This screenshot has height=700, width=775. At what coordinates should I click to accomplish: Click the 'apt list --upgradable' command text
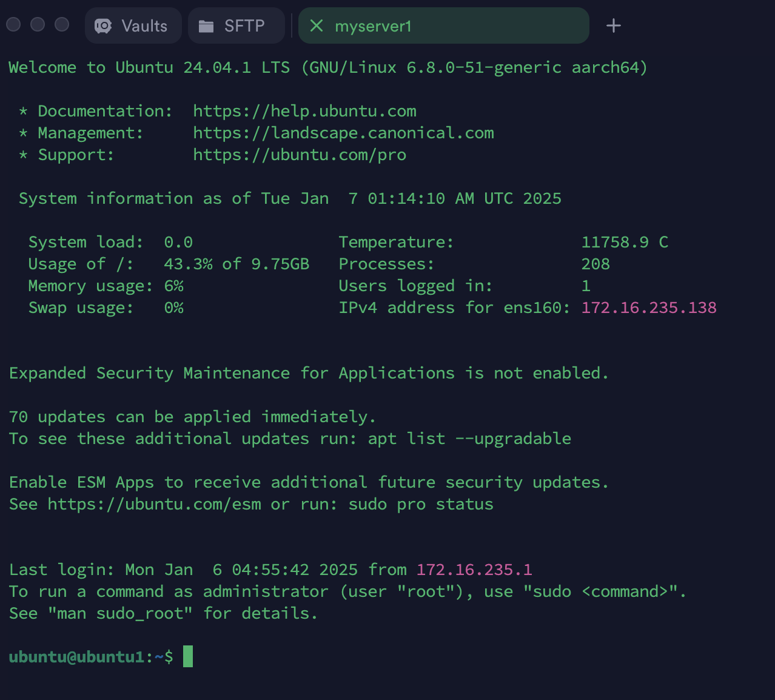tap(469, 439)
